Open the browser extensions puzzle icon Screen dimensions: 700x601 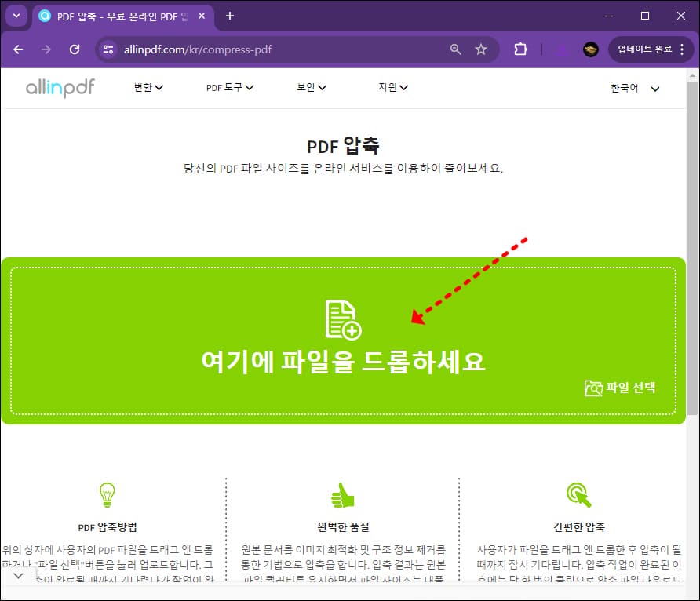[x=520, y=49]
